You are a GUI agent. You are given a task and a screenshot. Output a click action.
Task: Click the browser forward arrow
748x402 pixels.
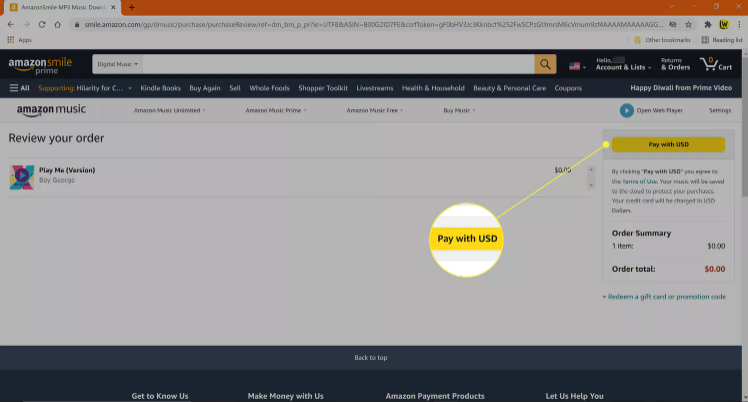tap(26, 24)
